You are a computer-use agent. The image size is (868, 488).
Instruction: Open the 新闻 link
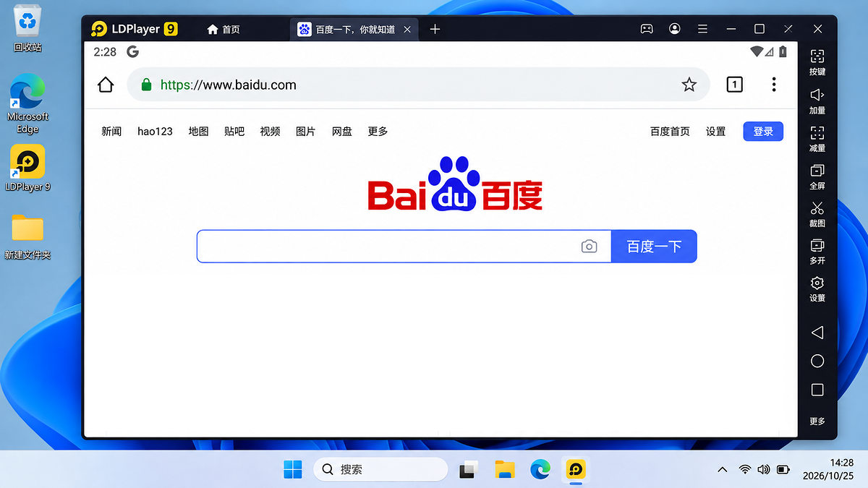[x=111, y=132]
